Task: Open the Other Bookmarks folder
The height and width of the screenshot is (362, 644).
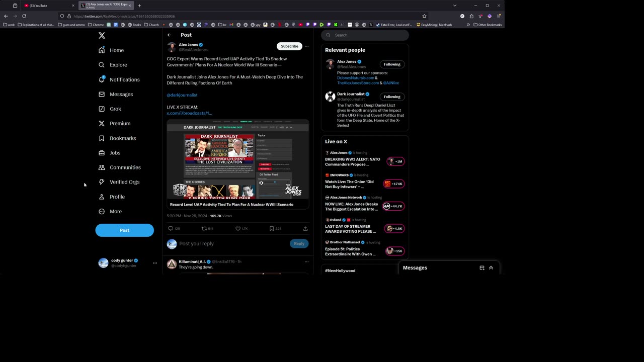Action: [x=487, y=25]
